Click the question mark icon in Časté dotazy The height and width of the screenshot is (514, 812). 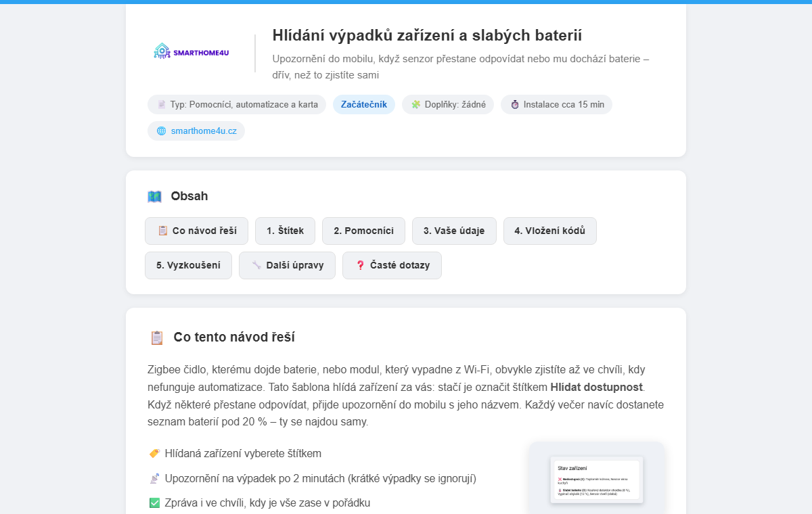coord(360,265)
